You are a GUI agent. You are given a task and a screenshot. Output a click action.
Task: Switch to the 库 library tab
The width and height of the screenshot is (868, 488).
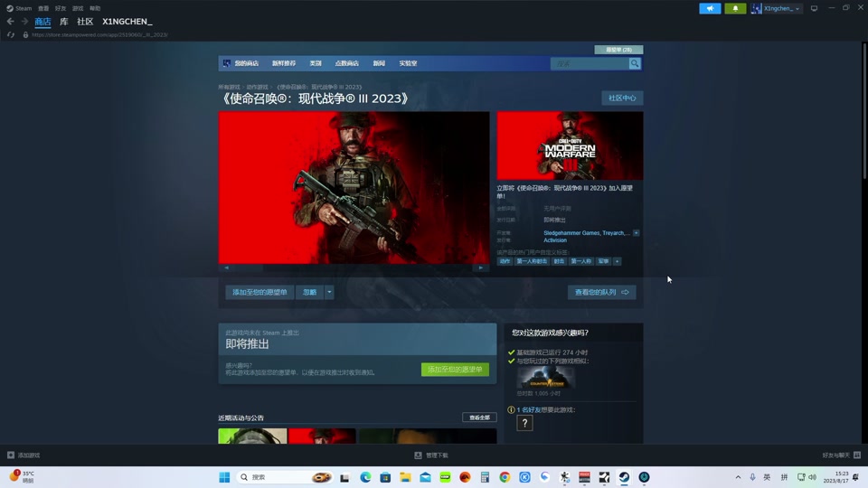(63, 22)
